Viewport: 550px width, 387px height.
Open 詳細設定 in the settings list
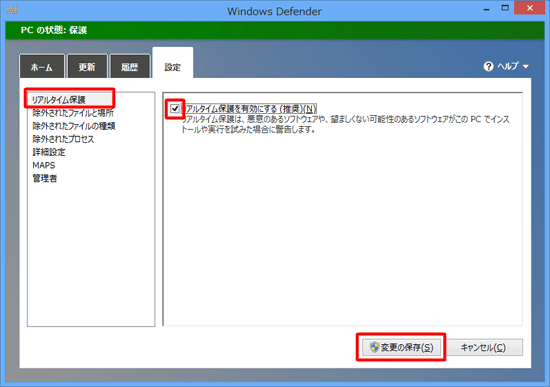click(49, 152)
